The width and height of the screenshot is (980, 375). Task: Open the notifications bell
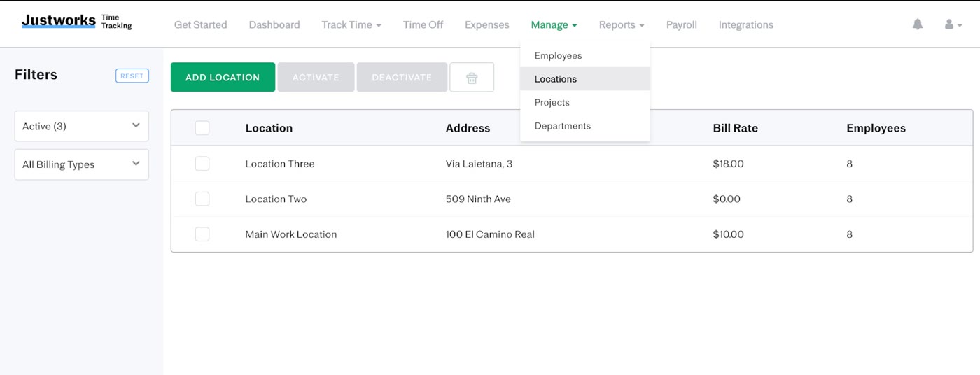[x=918, y=24]
